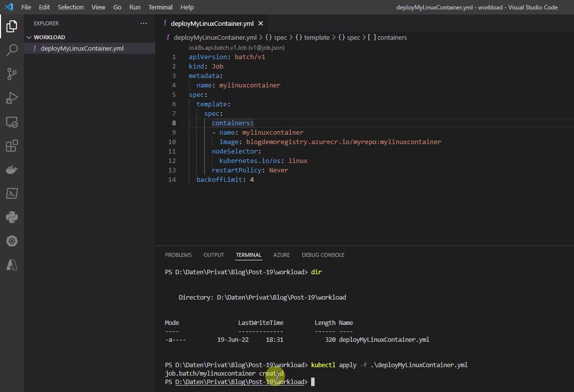Open the Extensions view icon

[x=12, y=146]
